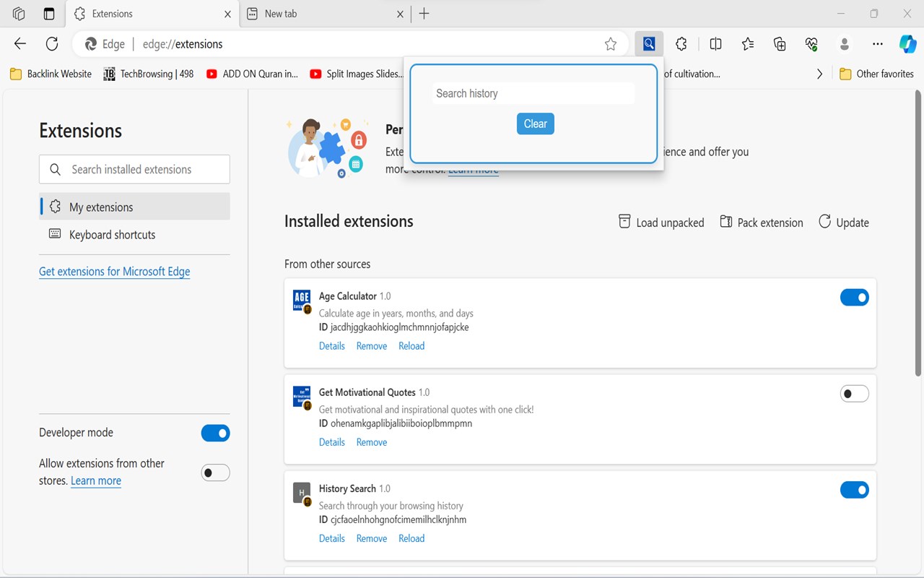Close the Extensions tab
The image size is (924, 578).
[228, 14]
